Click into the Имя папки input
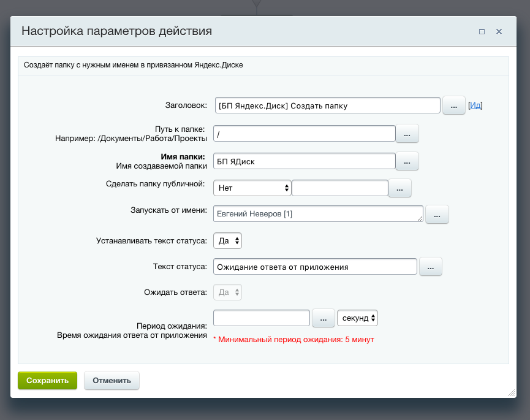530x420 pixels. [x=304, y=161]
